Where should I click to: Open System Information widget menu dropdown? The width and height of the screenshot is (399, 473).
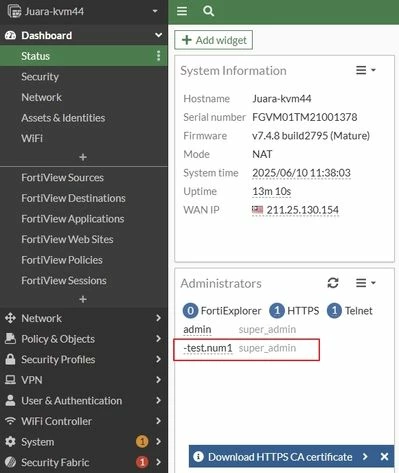366,70
